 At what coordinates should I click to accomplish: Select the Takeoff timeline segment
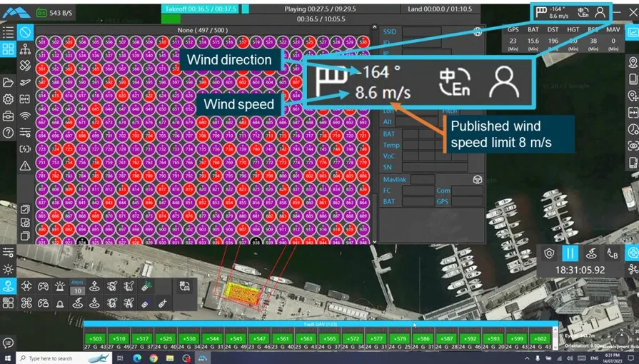200,9
